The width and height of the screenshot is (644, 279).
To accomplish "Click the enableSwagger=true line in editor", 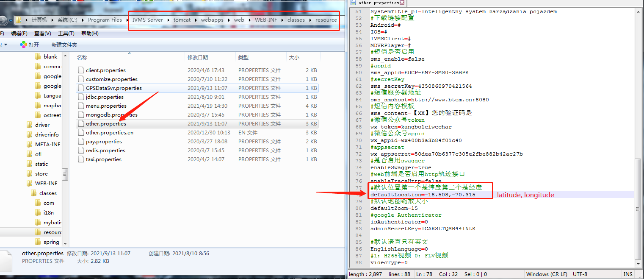I will click(401, 167).
